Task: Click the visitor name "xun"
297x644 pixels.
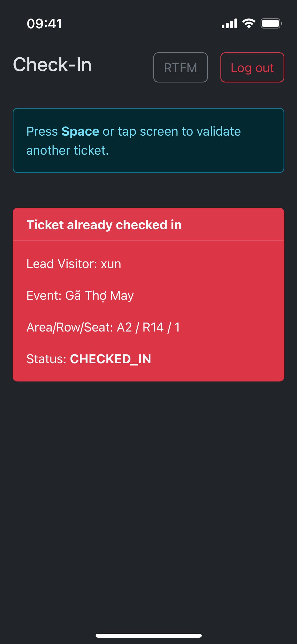Action: coord(111,264)
